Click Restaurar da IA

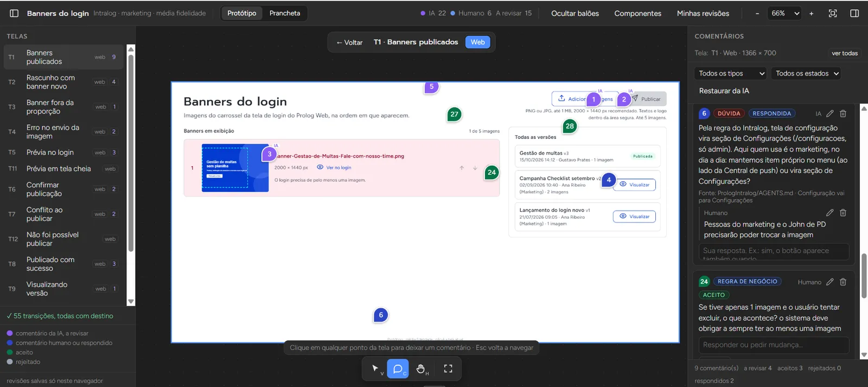coord(724,91)
